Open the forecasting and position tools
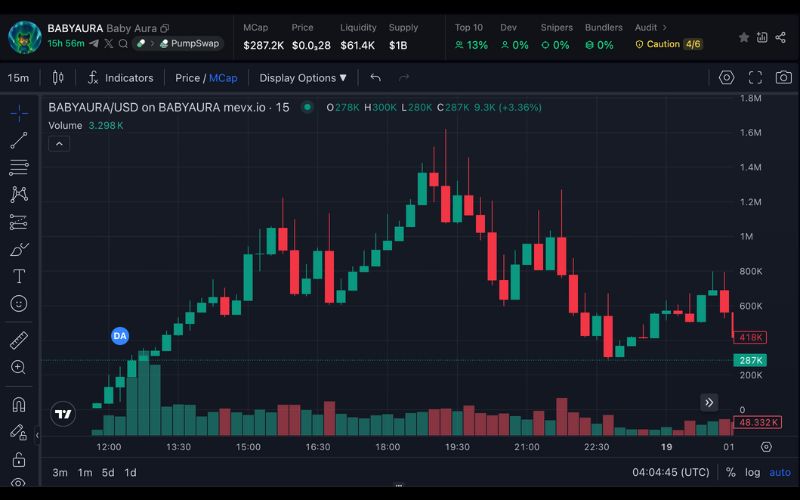The image size is (800, 500). pyautogui.click(x=19, y=222)
